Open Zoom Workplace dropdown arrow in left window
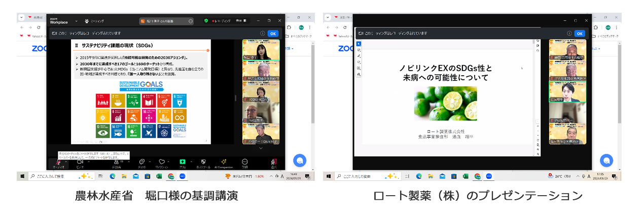The width and height of the screenshot is (644, 218). point(76,21)
